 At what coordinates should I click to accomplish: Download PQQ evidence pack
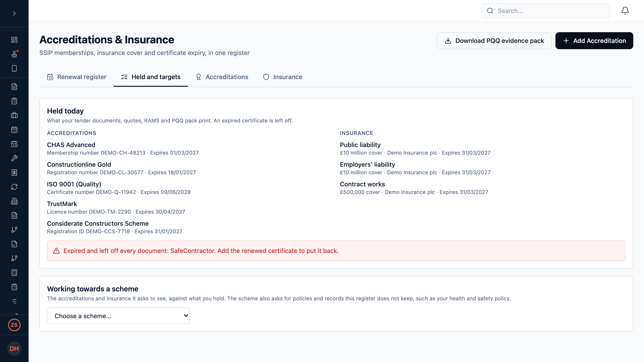(494, 41)
